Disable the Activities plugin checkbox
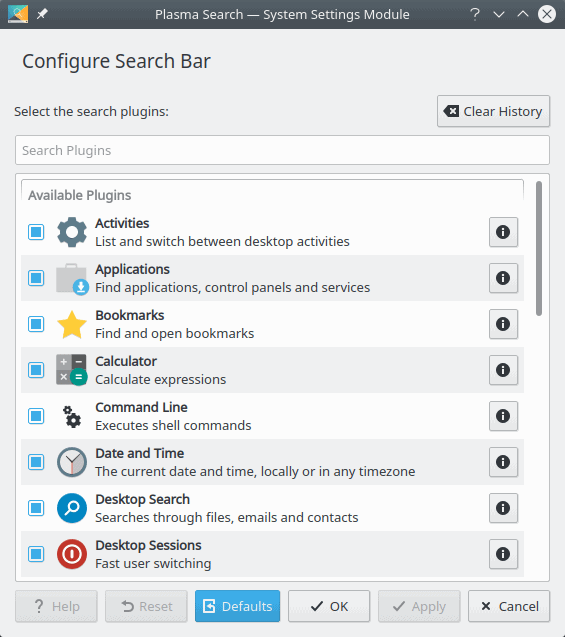This screenshot has width=565, height=637. click(36, 232)
